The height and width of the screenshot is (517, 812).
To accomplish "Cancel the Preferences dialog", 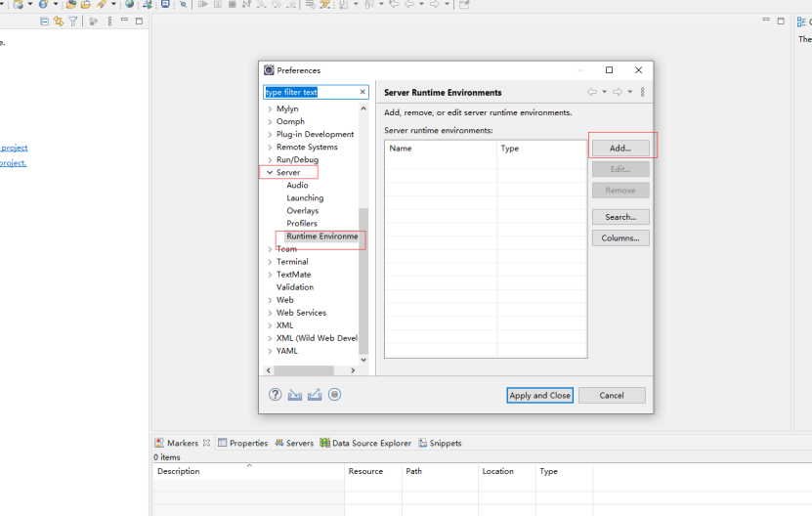I will coord(612,395).
